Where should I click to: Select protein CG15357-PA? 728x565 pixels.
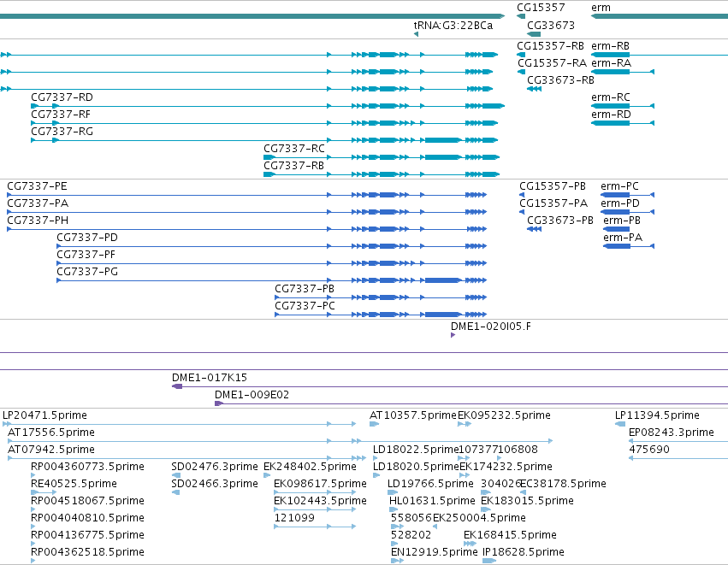coord(553,203)
